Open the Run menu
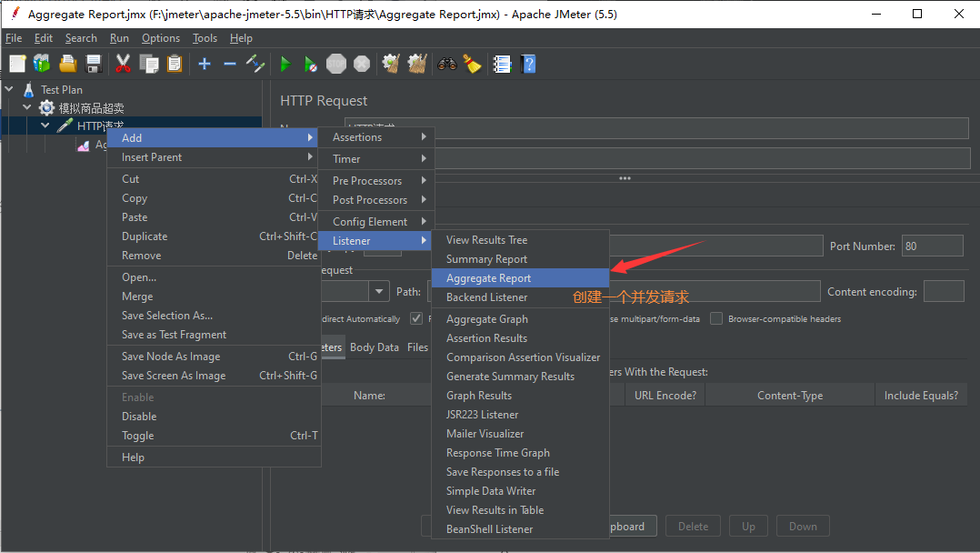The height and width of the screenshot is (553, 980). click(119, 38)
